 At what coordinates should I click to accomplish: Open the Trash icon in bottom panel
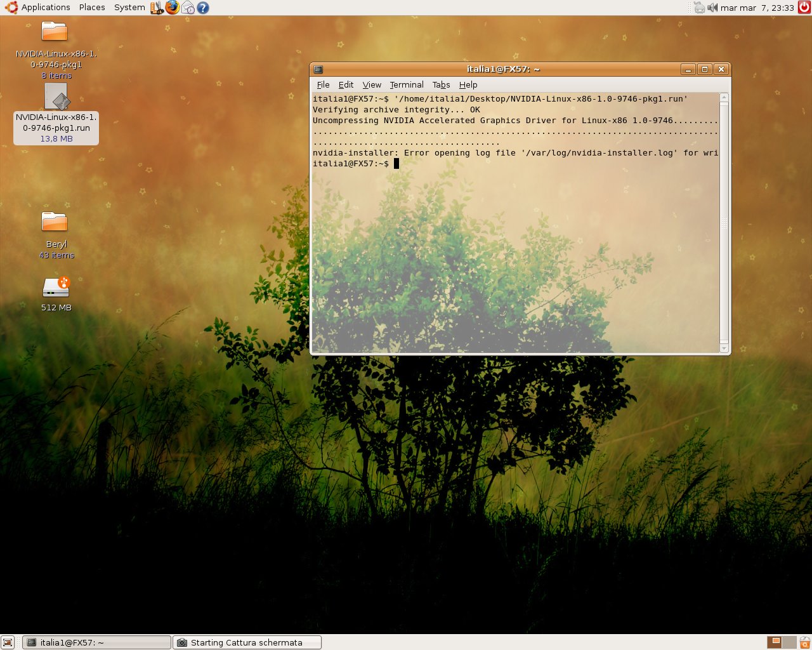point(804,642)
